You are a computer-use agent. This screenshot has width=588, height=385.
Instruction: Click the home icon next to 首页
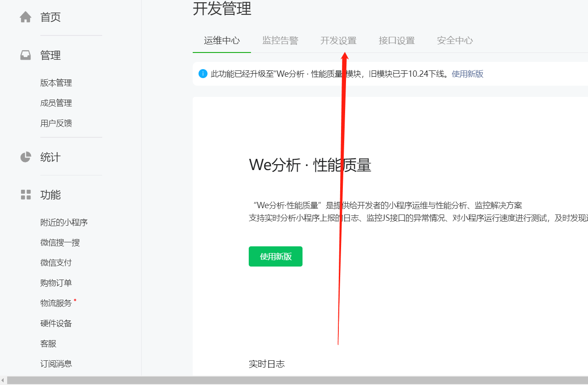coord(26,17)
